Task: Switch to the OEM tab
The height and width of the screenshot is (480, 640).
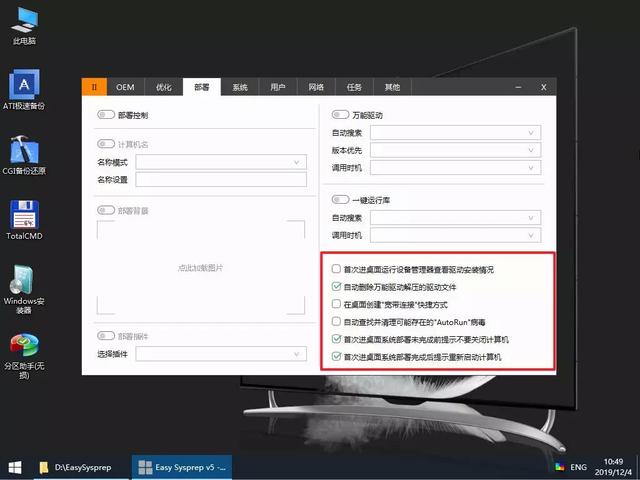Action: pyautogui.click(x=125, y=87)
